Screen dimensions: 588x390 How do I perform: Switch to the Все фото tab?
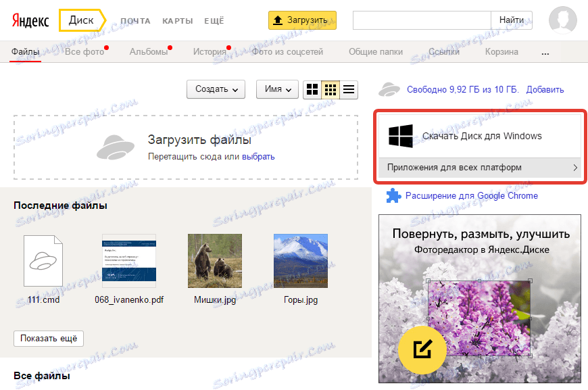[84, 52]
